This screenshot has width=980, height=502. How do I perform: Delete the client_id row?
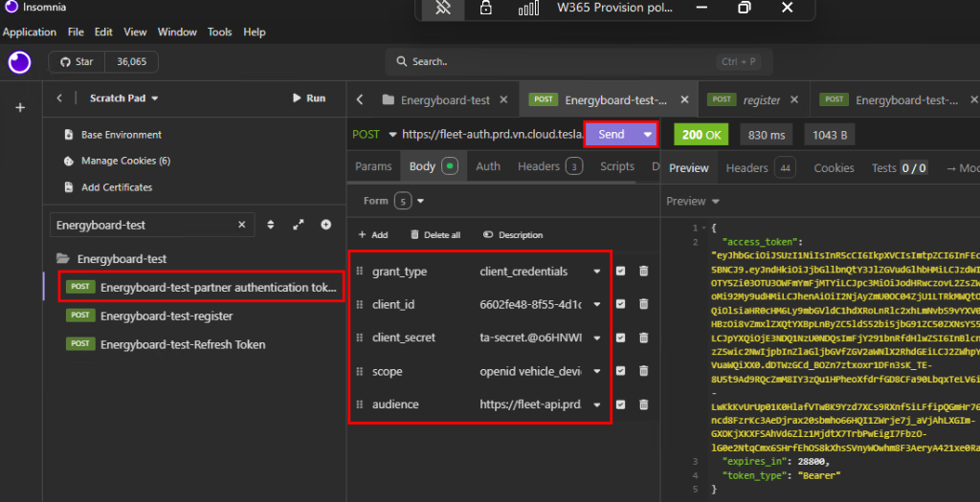tap(644, 304)
